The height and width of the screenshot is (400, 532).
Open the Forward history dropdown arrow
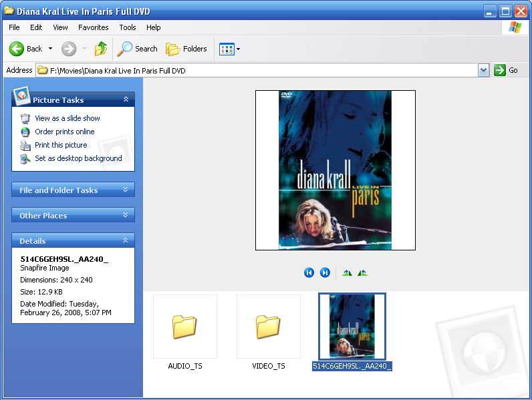tap(84, 49)
